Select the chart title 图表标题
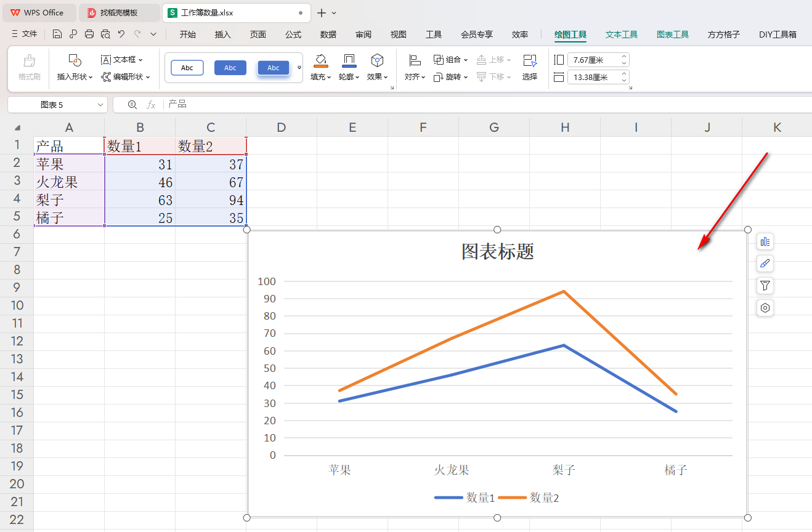This screenshot has width=812, height=532. 498,251
